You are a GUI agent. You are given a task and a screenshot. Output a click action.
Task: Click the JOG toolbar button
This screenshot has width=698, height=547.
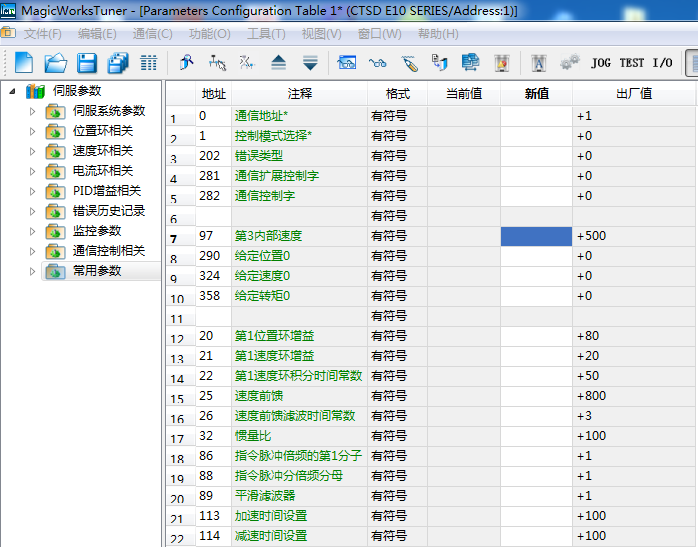point(600,63)
